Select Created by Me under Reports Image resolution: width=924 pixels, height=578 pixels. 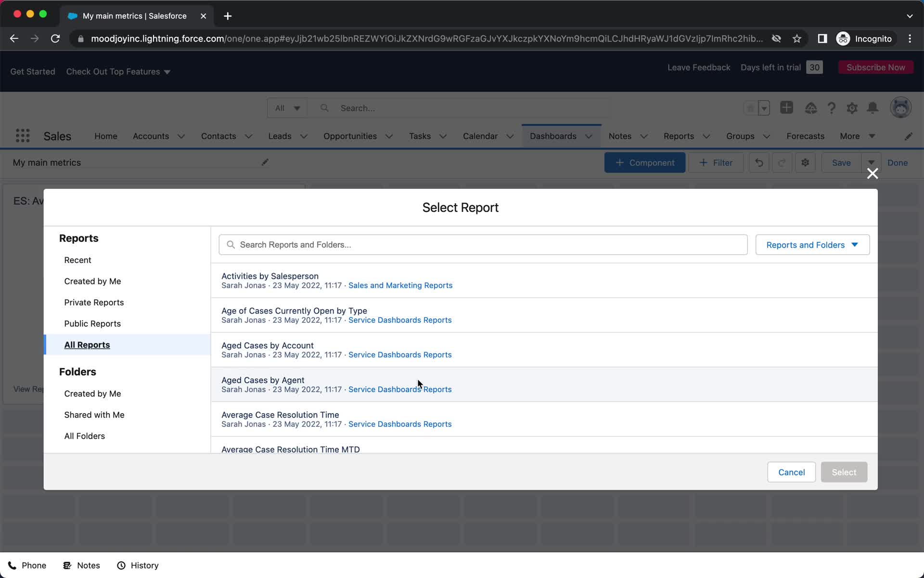click(92, 281)
